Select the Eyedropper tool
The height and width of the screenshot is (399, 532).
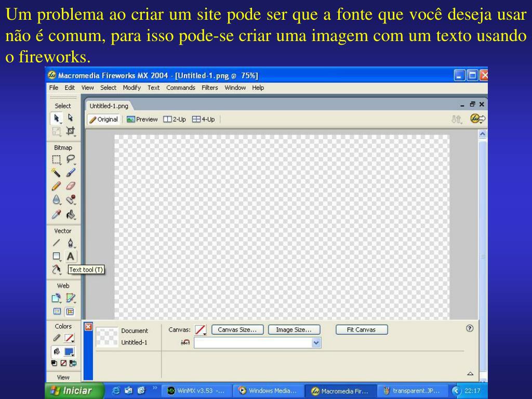(56, 215)
